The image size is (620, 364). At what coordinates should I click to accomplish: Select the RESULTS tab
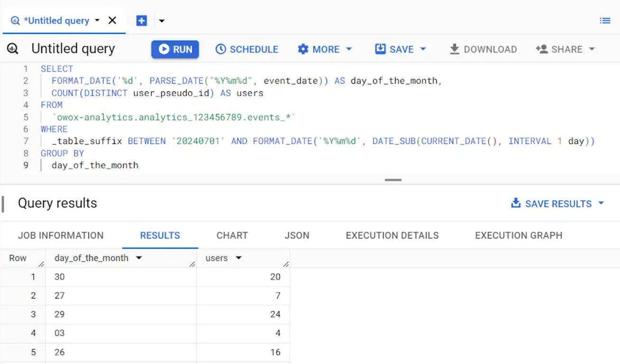pyautogui.click(x=160, y=236)
